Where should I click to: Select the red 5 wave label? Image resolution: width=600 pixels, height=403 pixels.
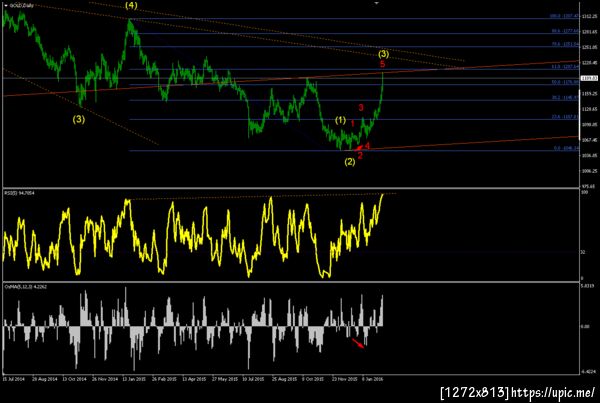(x=383, y=64)
